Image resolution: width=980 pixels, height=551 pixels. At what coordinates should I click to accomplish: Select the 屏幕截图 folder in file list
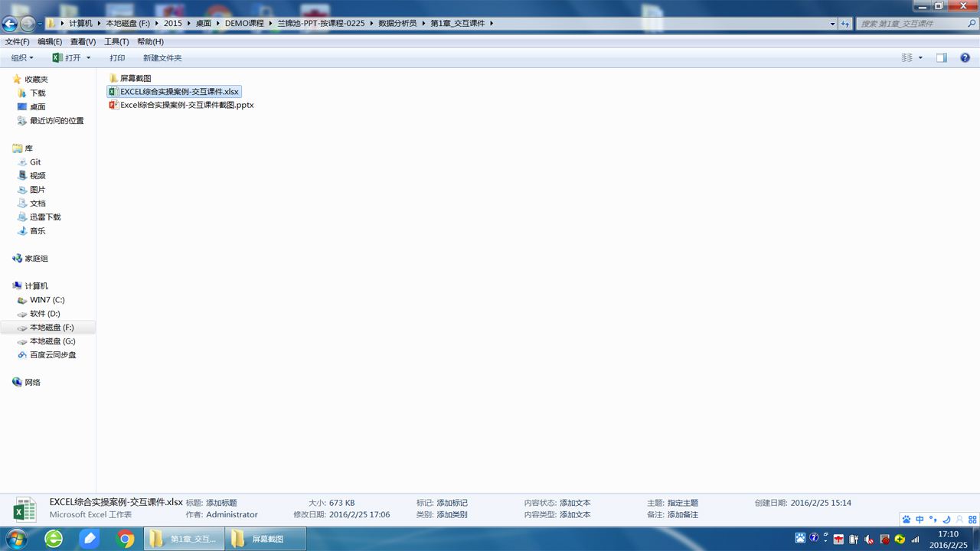136,78
